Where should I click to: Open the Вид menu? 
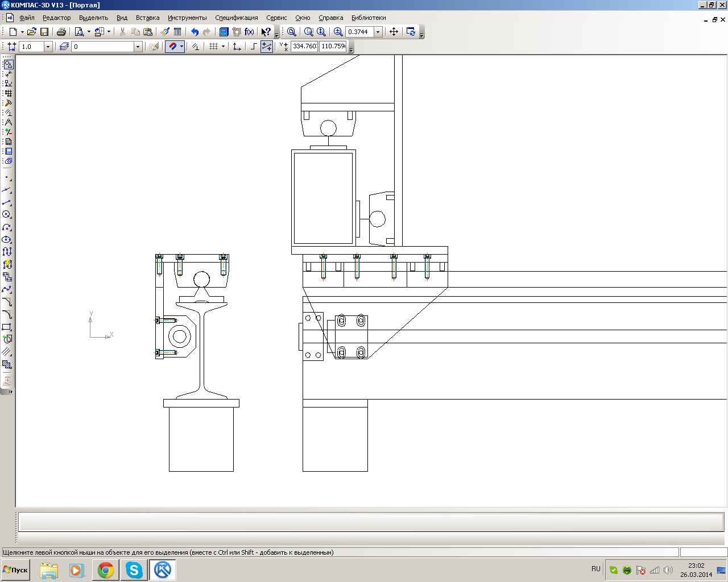click(x=122, y=18)
